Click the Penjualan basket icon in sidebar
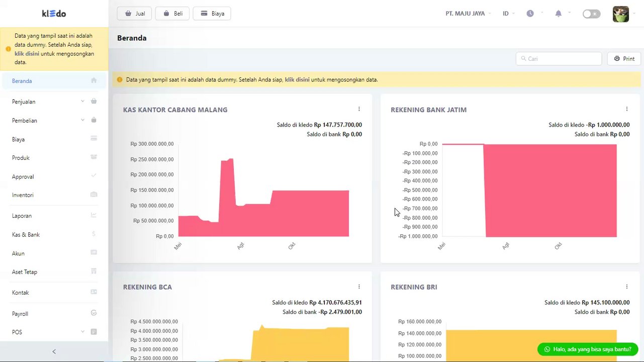 94,101
